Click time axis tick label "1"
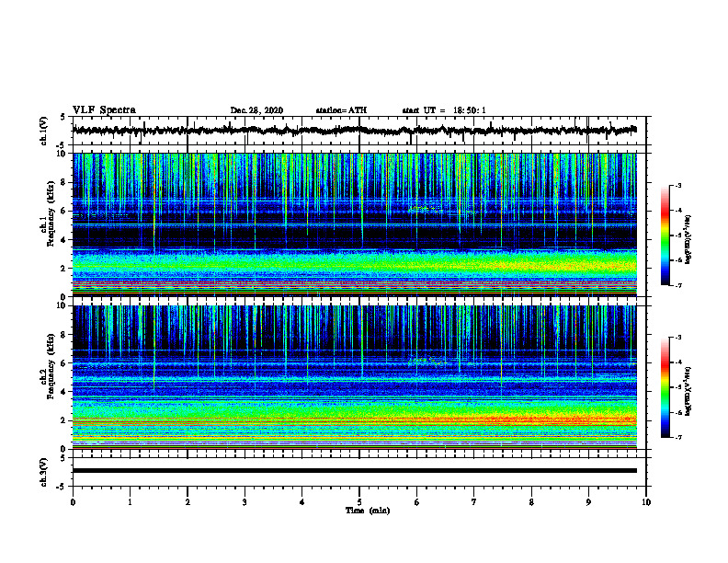This screenshot has height=563, width=728. click(130, 502)
